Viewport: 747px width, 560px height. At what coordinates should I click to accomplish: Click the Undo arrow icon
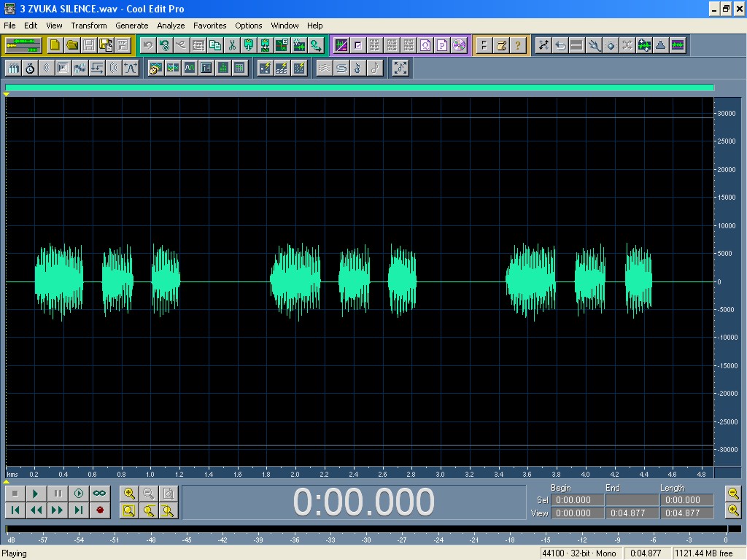[147, 45]
